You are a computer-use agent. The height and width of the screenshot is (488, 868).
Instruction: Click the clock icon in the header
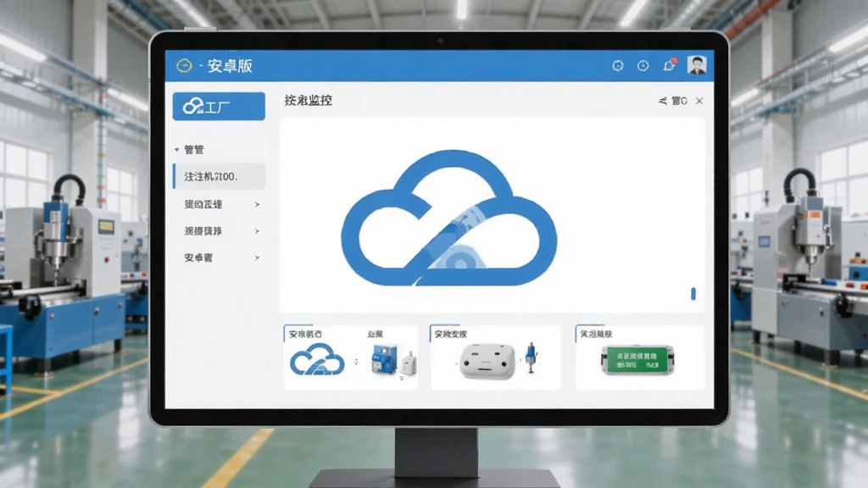[643, 66]
